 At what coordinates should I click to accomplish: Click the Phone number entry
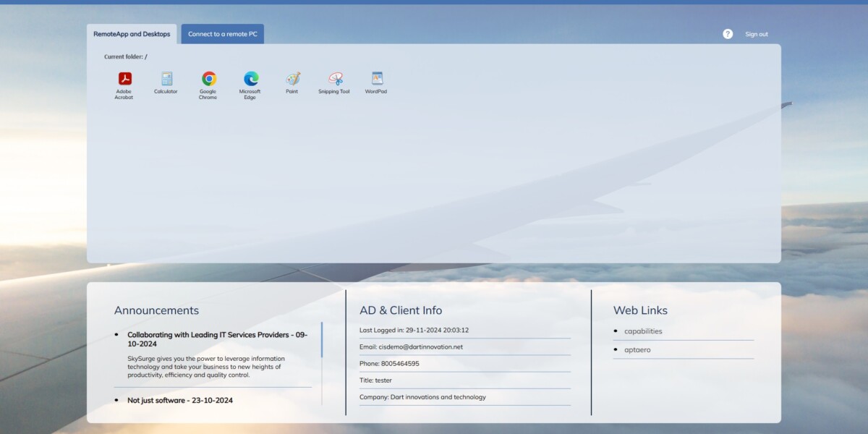395,363
